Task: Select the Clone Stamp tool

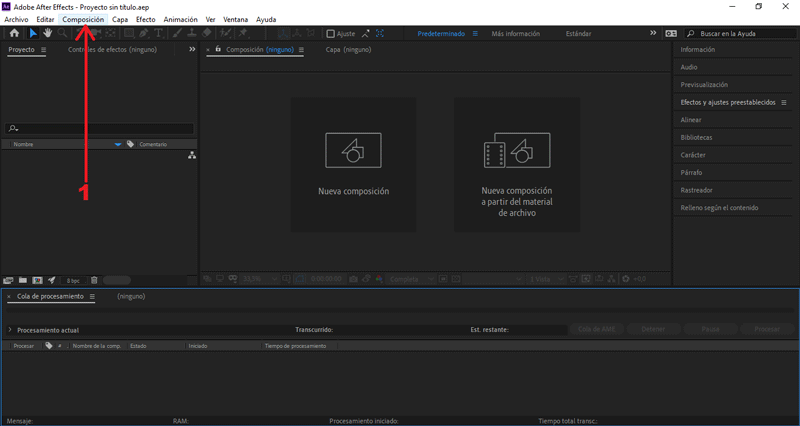Action: pos(191,33)
